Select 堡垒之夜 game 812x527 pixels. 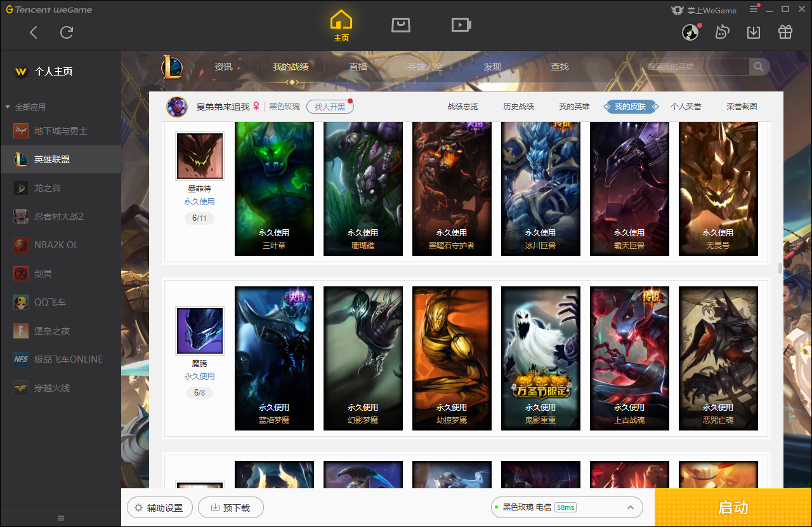60,331
